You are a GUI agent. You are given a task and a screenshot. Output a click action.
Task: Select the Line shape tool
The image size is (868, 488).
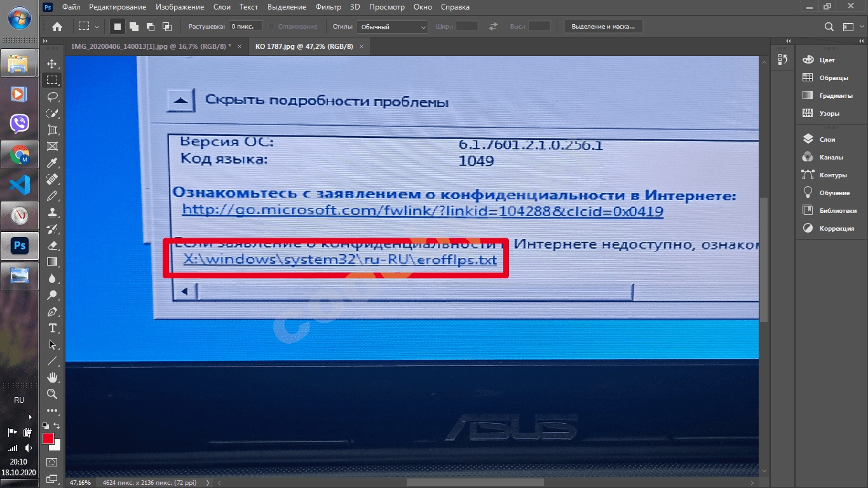[x=53, y=361]
